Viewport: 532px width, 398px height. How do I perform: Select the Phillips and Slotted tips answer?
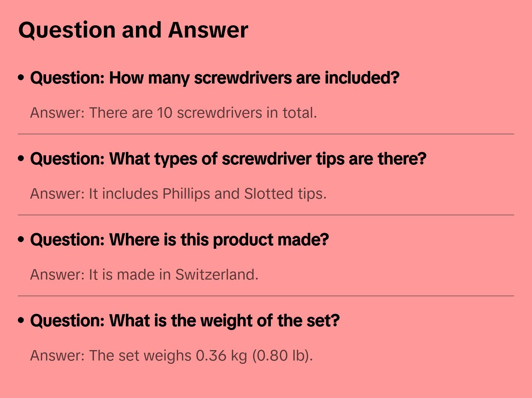pyautogui.click(x=178, y=194)
